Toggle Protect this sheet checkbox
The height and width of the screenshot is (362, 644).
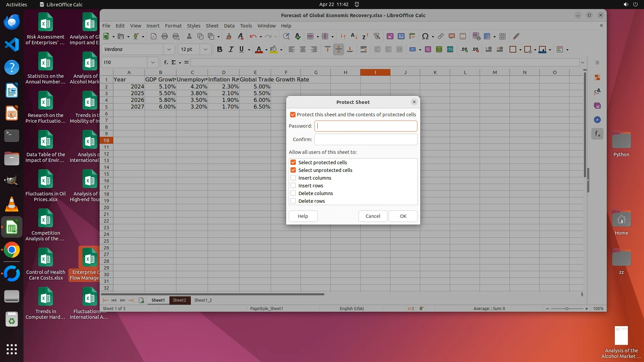click(x=293, y=115)
